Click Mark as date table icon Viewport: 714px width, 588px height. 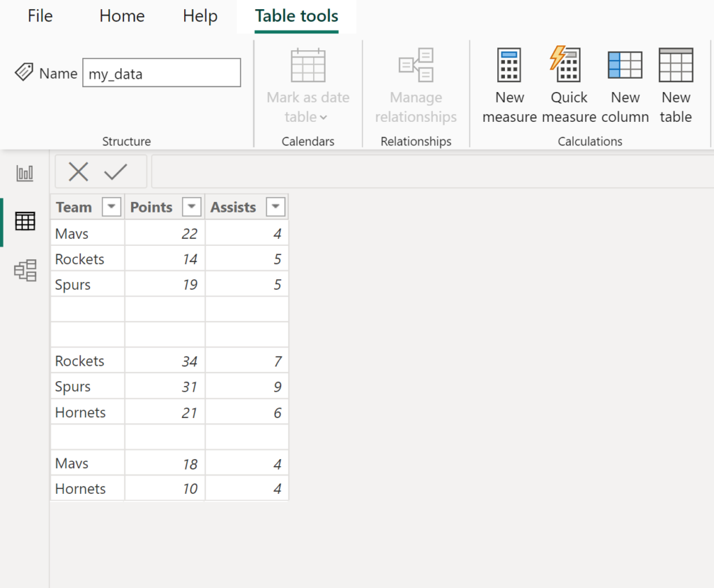tap(308, 65)
